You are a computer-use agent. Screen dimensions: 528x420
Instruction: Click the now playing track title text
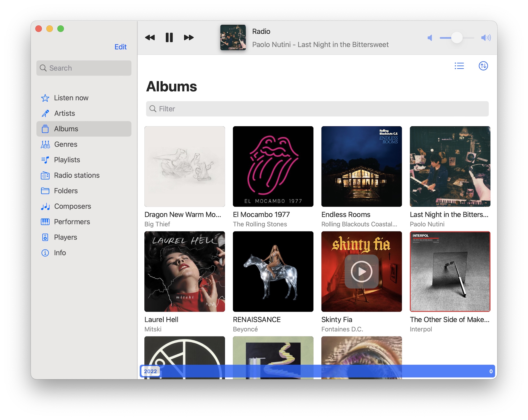point(320,44)
